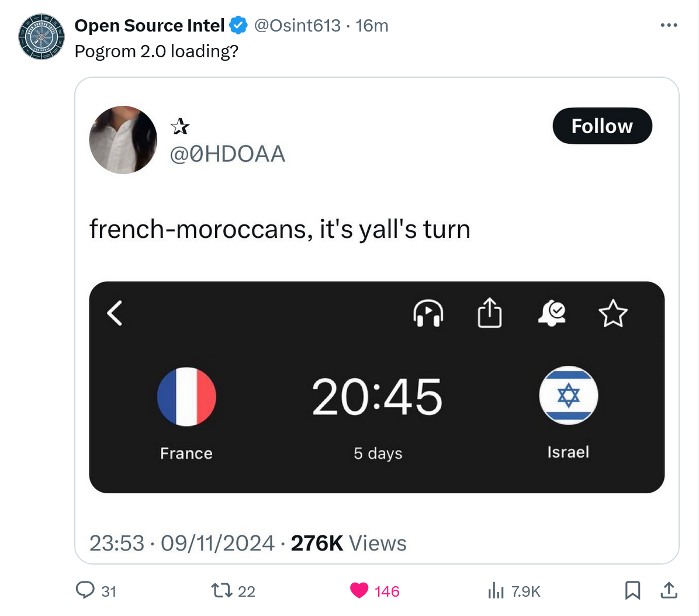Open the 16m post timestamp
The width and height of the screenshot is (699, 616).
[x=372, y=26]
